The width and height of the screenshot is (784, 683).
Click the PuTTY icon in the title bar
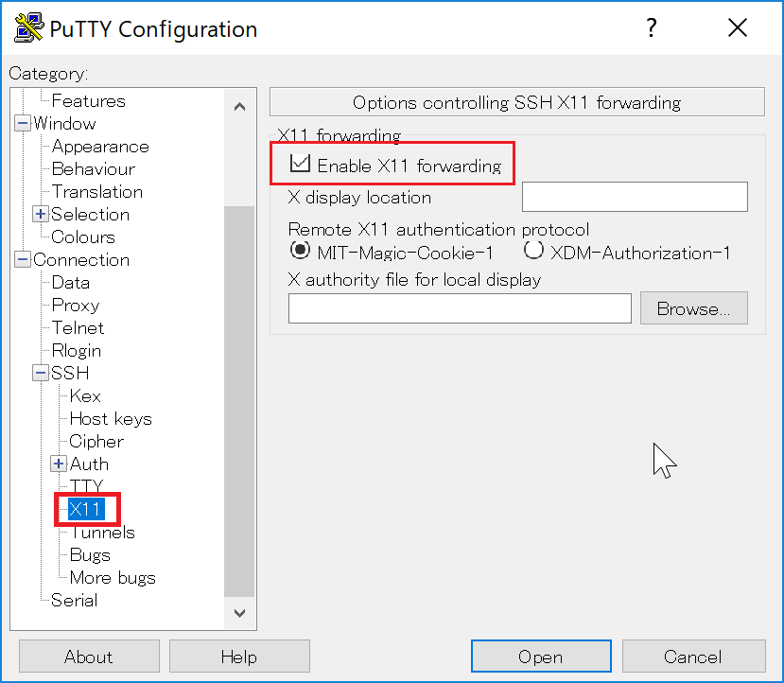(x=26, y=26)
